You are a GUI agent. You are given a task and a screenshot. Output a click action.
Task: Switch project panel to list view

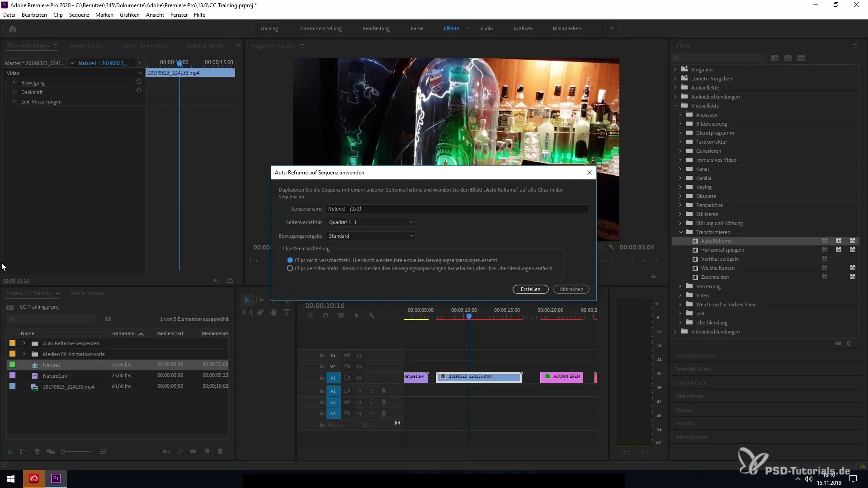(24, 451)
